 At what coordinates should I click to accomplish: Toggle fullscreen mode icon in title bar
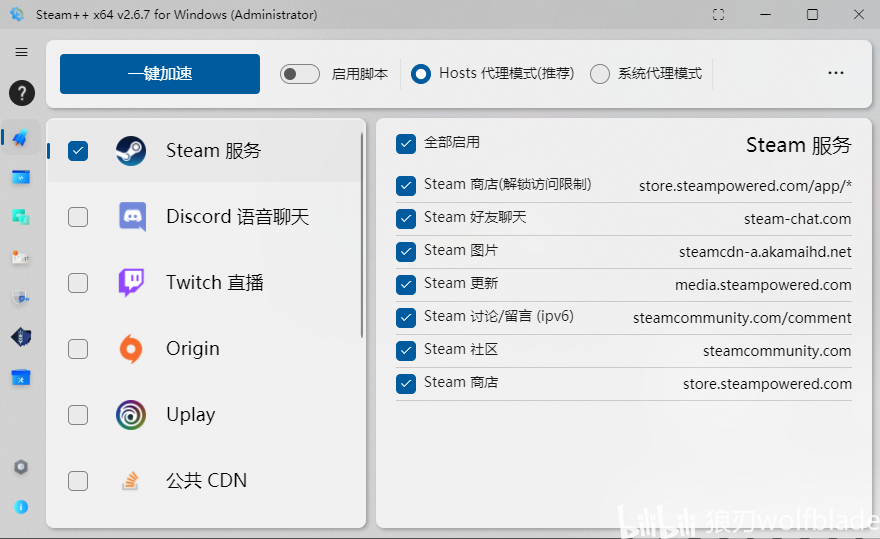[718, 15]
